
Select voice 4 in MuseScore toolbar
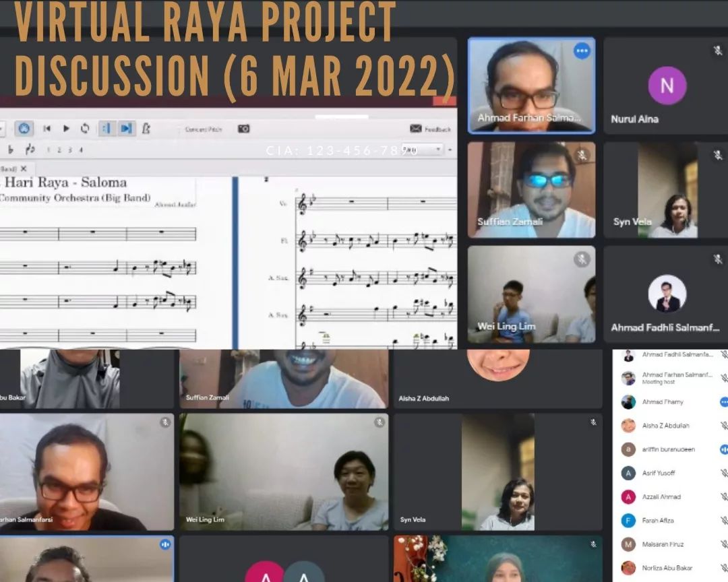[80, 150]
